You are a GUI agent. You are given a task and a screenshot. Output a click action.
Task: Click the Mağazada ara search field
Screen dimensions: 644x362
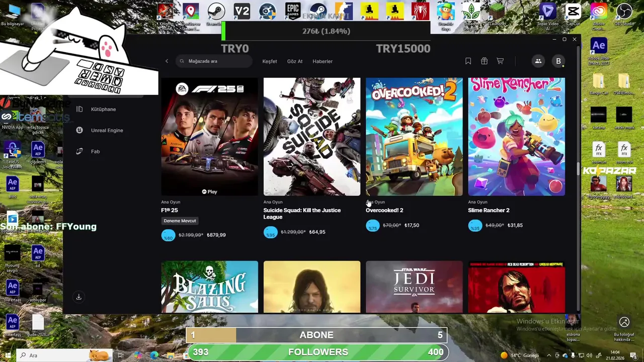[214, 61]
